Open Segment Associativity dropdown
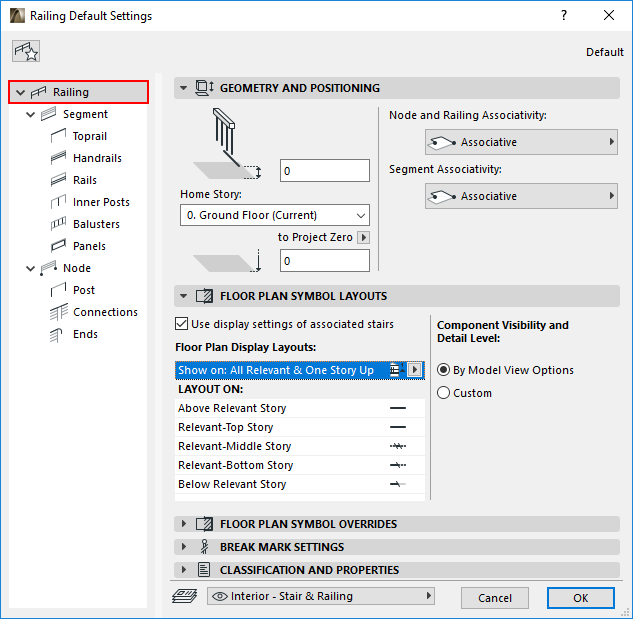The image size is (633, 619). point(521,197)
